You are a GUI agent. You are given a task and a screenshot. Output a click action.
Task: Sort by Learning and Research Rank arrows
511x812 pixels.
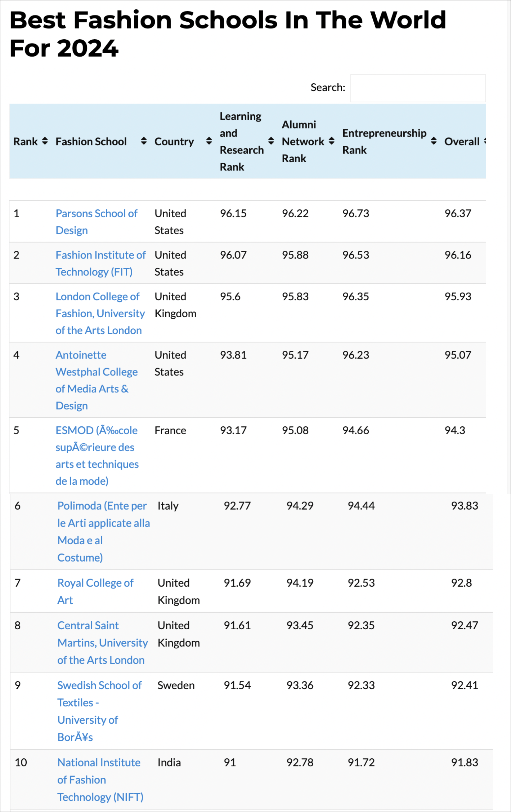271,141
